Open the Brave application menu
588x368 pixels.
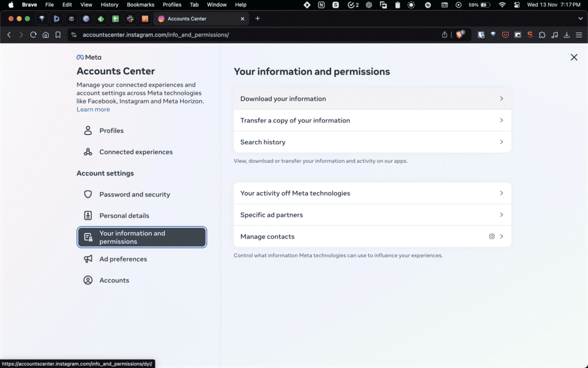tap(29, 5)
